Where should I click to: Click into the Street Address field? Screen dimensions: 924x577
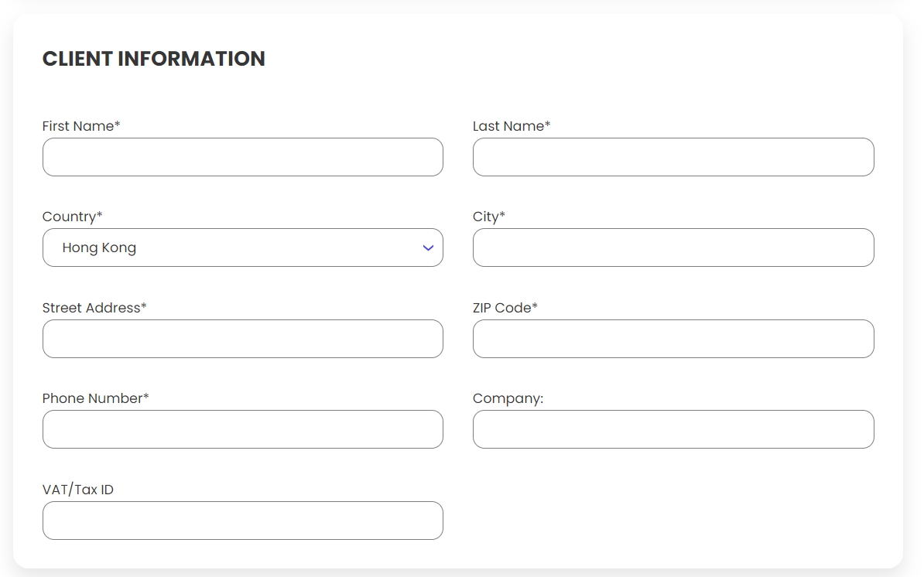(242, 339)
